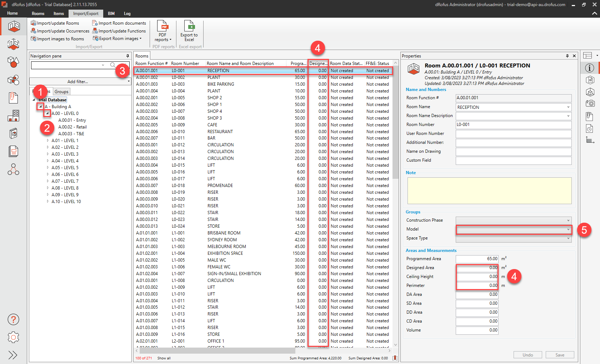Open the Help icon near the bottom sidebar
The width and height of the screenshot is (600, 364).
(13, 319)
